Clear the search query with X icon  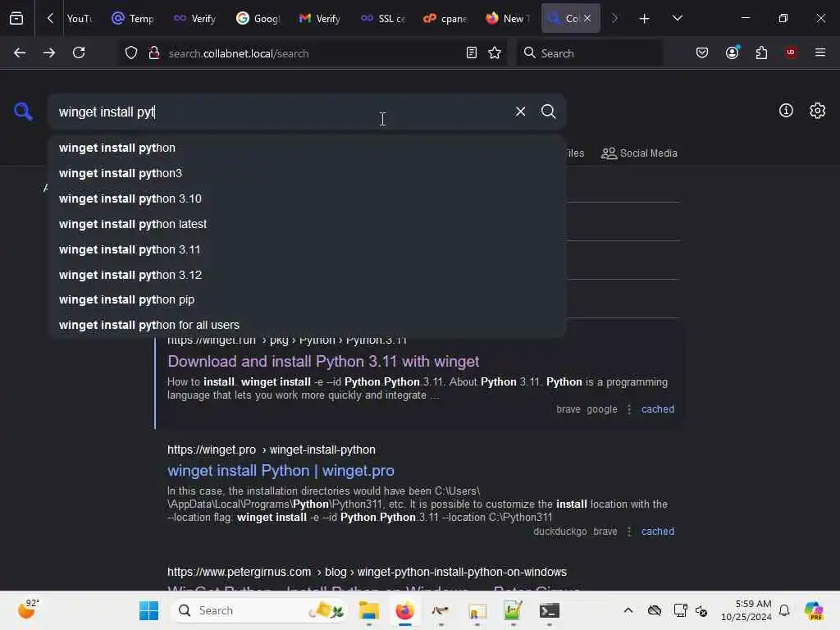click(520, 112)
